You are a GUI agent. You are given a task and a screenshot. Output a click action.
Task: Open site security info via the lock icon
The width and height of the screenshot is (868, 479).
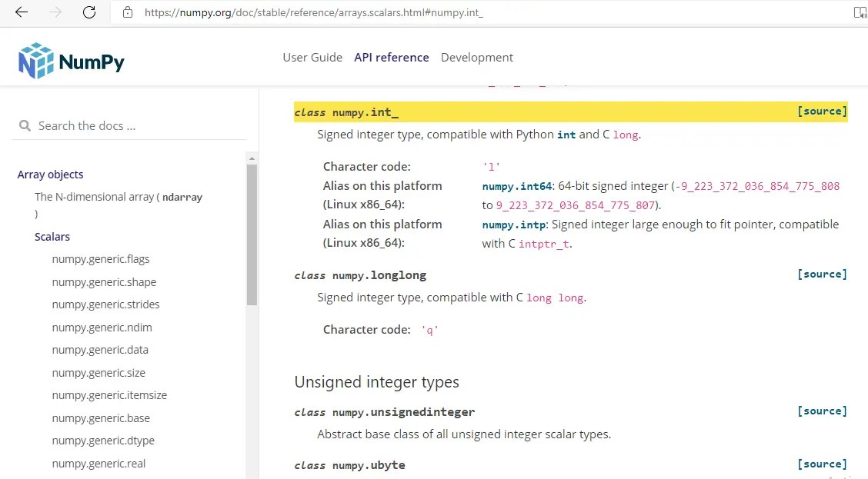pyautogui.click(x=129, y=12)
